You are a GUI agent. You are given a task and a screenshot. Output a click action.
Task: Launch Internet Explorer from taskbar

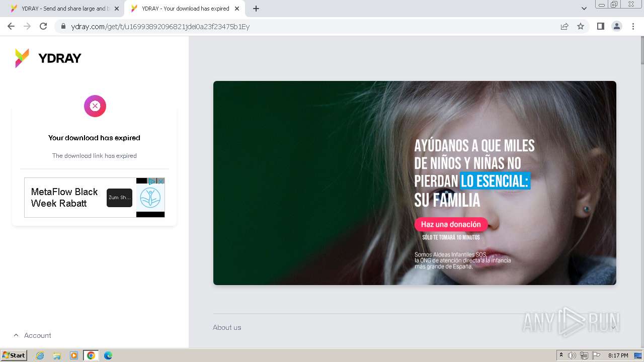pos(40,355)
